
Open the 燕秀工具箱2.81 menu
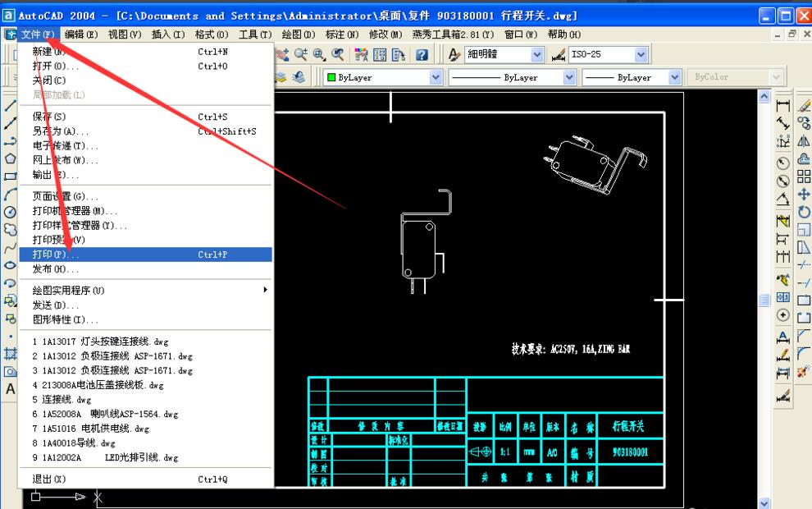[453, 34]
